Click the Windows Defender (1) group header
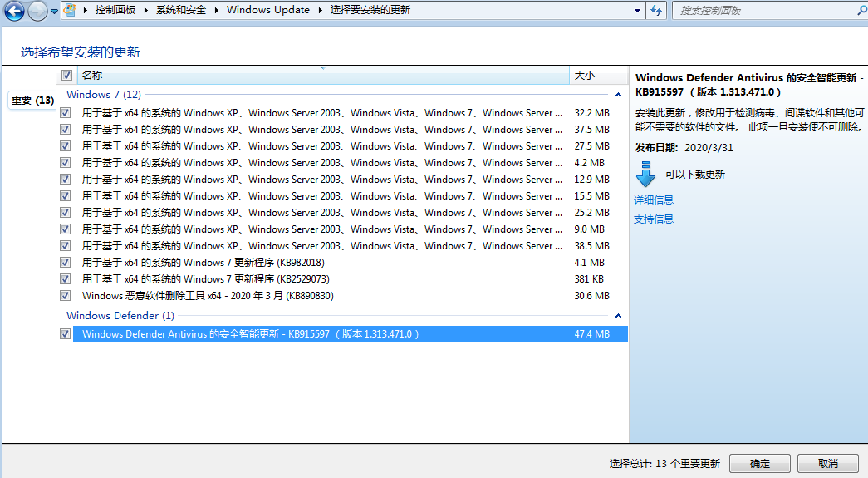 click(120, 315)
